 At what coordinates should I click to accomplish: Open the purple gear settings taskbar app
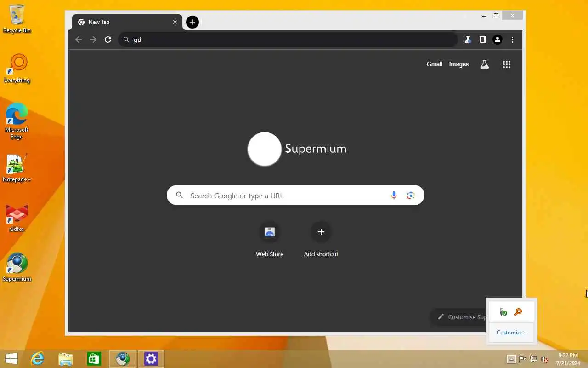pos(151,359)
